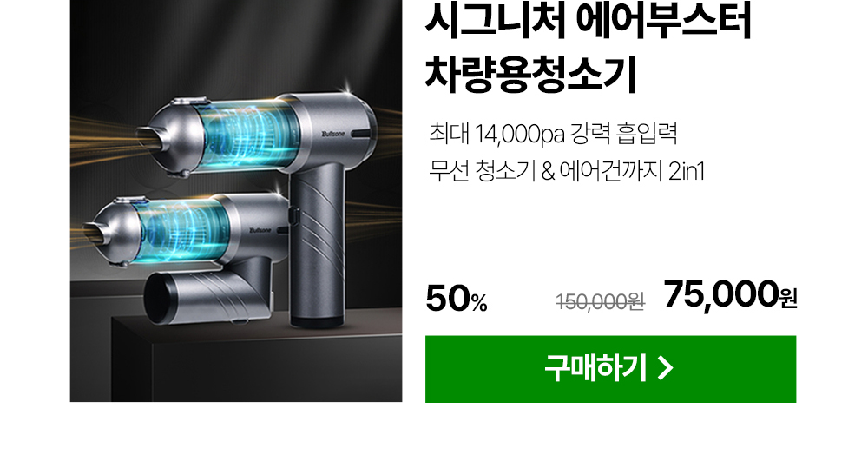Click the 75,000원 sale price

pos(730,294)
